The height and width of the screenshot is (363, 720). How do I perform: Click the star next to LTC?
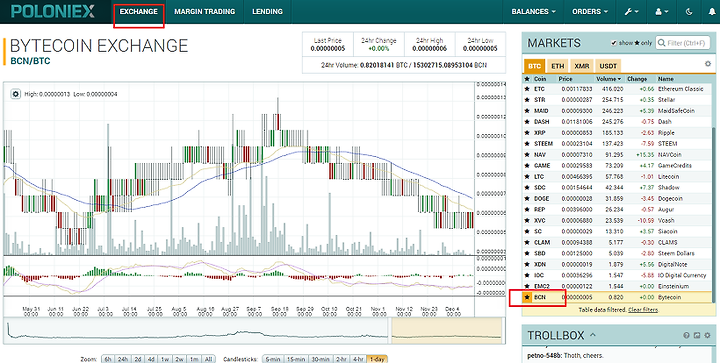pyautogui.click(x=527, y=177)
